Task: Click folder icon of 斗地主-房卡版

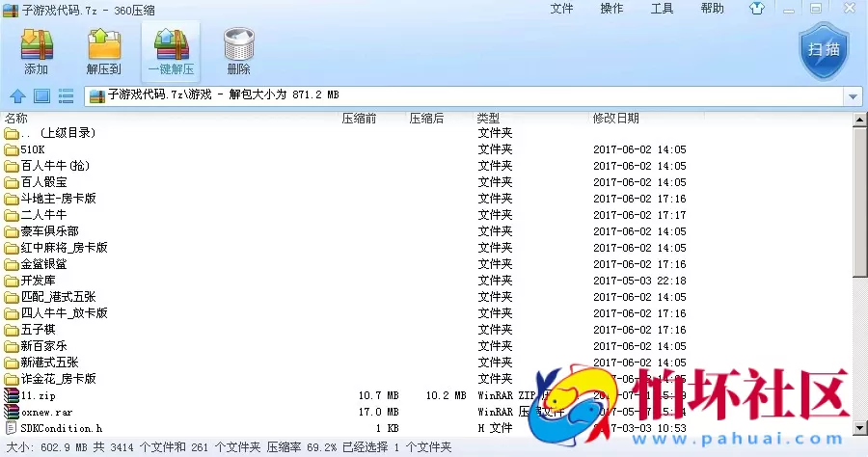Action: coord(11,199)
